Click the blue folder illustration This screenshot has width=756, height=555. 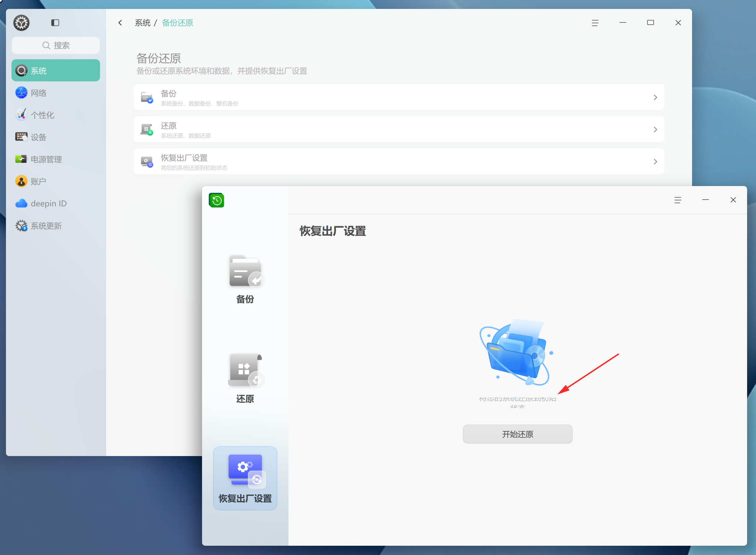tap(517, 352)
